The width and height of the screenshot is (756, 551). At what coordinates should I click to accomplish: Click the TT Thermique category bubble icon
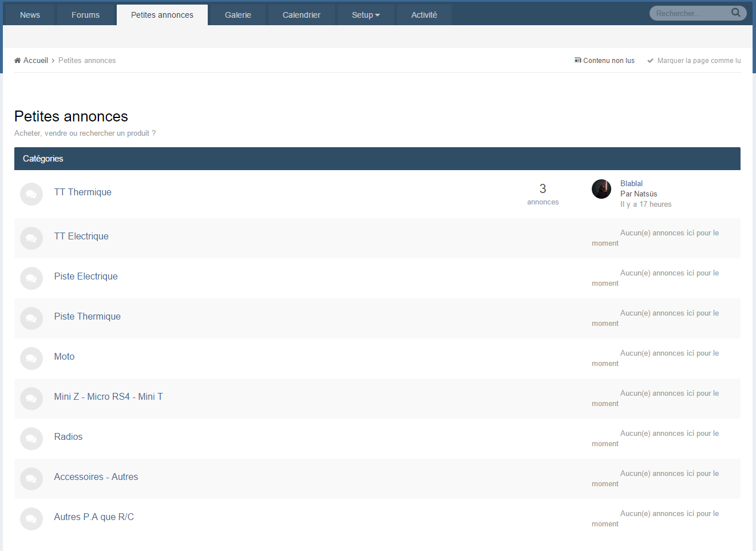pyautogui.click(x=31, y=194)
